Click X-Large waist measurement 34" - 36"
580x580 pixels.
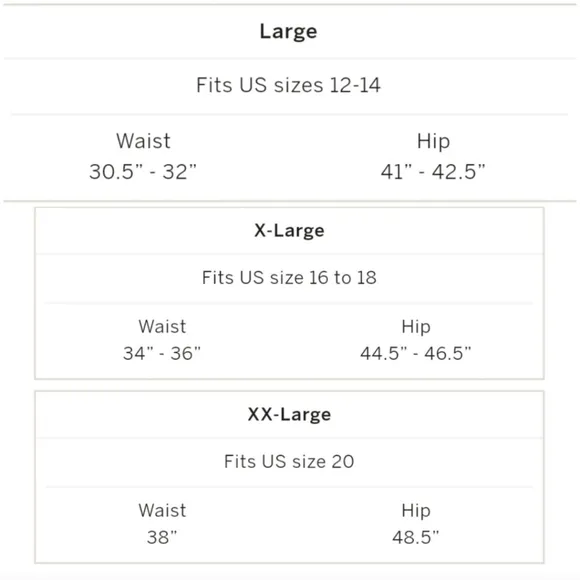(x=162, y=353)
